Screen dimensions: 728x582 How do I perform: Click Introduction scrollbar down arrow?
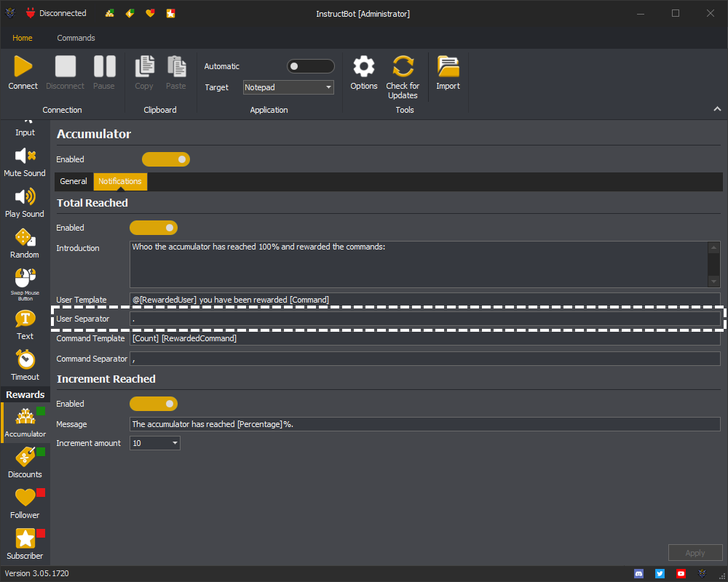tap(713, 282)
